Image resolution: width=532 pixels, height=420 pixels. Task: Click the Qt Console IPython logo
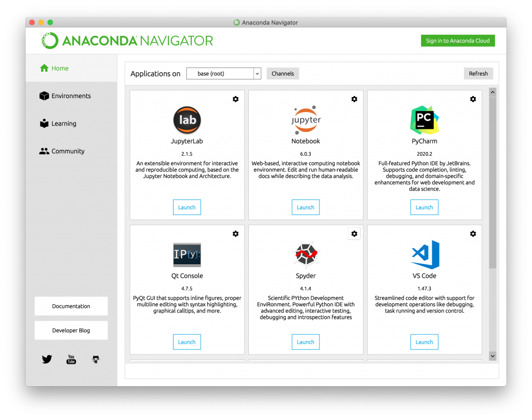point(187,254)
